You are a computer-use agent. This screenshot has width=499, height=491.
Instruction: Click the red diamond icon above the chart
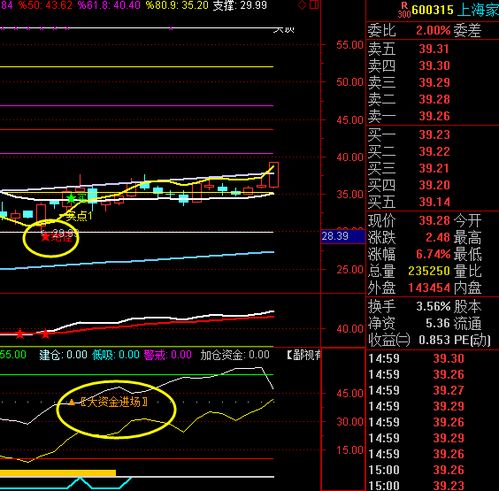pos(302,5)
